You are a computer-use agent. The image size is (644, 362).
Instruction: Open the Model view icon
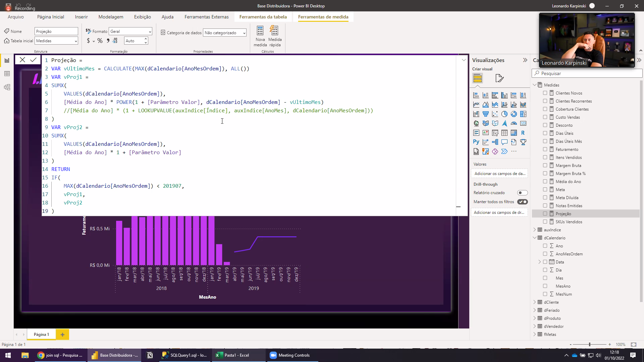(x=7, y=87)
